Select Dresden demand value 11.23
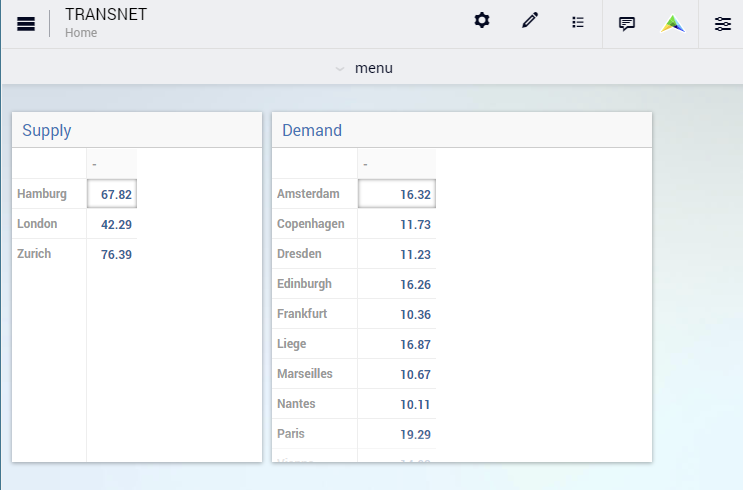 [397, 254]
